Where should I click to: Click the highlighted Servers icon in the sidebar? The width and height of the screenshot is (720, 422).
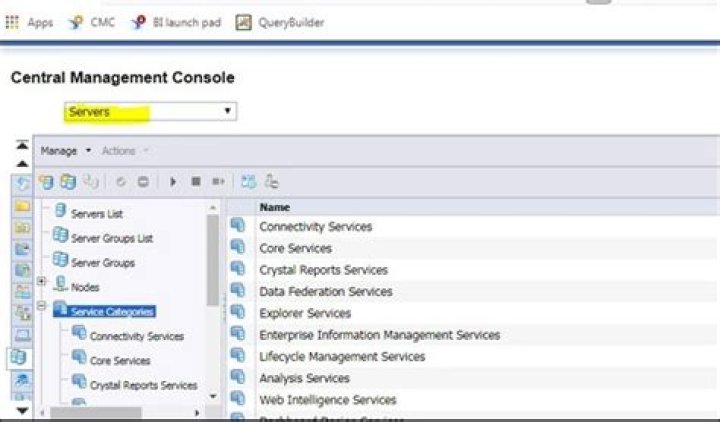pos(19,357)
